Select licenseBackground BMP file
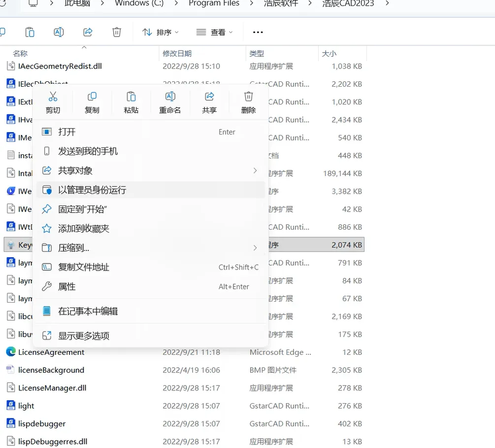Viewport: 495px width, 448px height. click(x=184, y=370)
